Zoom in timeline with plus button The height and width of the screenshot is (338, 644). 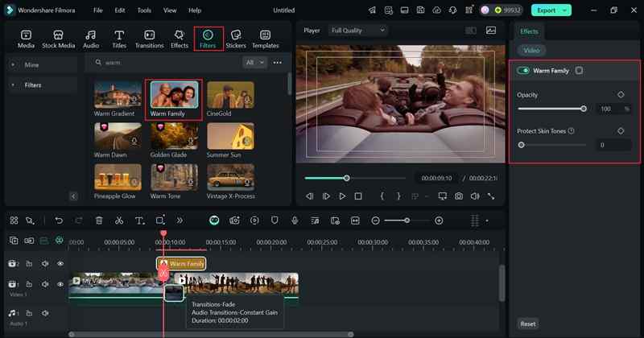(x=439, y=221)
